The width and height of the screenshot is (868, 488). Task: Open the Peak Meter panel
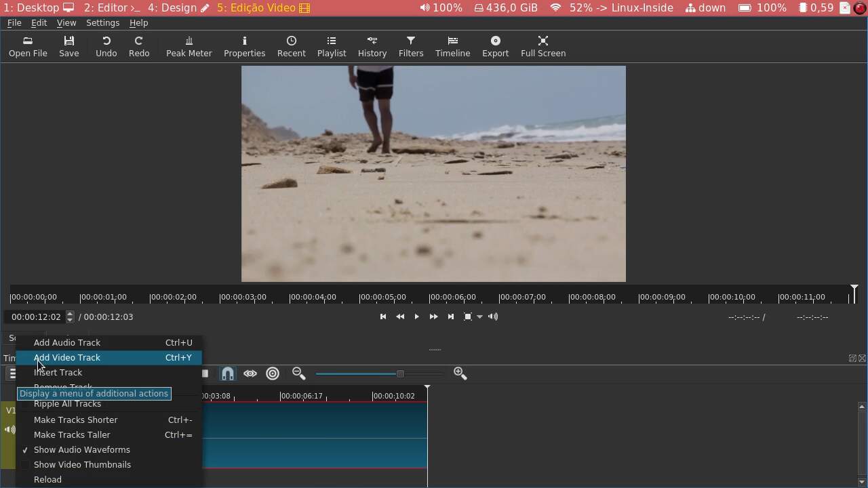189,46
